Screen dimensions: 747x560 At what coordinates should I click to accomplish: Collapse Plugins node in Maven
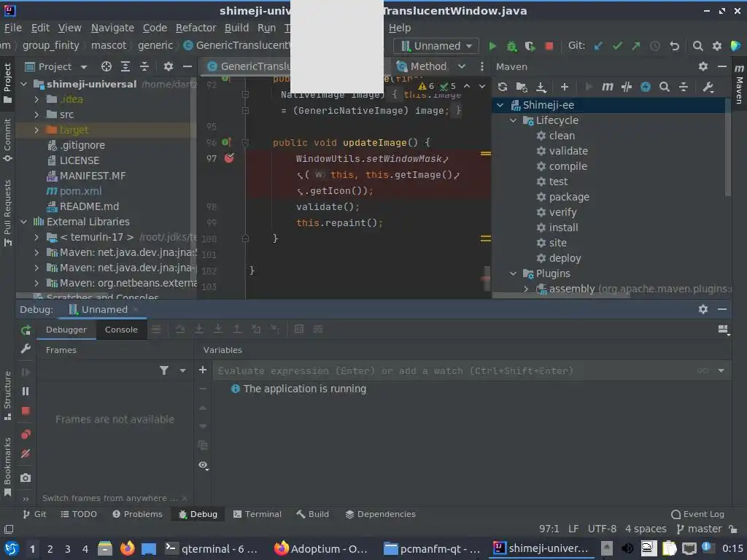pos(513,274)
